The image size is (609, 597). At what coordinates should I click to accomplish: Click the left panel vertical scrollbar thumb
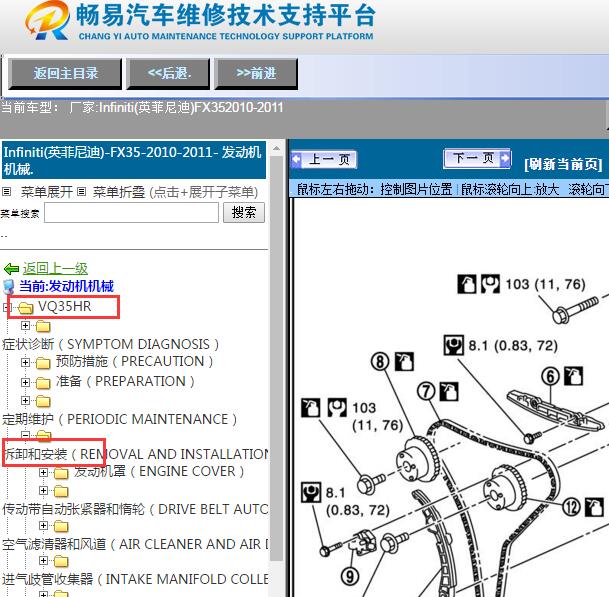[x=276, y=357]
